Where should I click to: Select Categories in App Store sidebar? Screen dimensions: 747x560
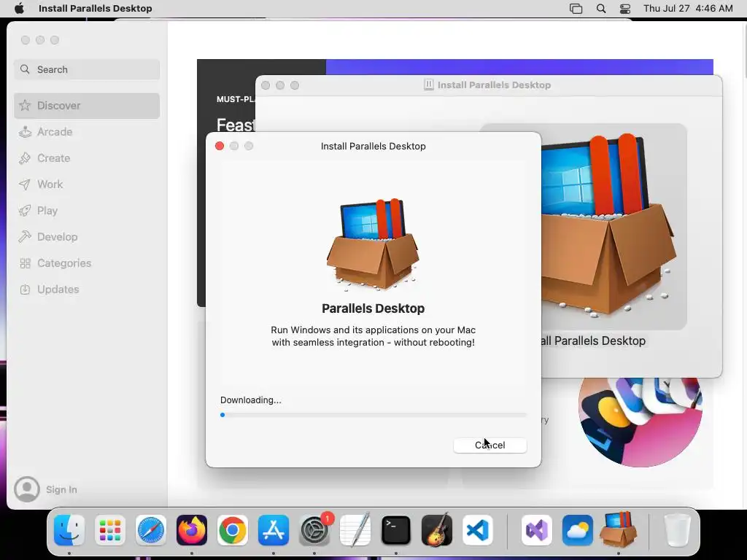coord(87,262)
